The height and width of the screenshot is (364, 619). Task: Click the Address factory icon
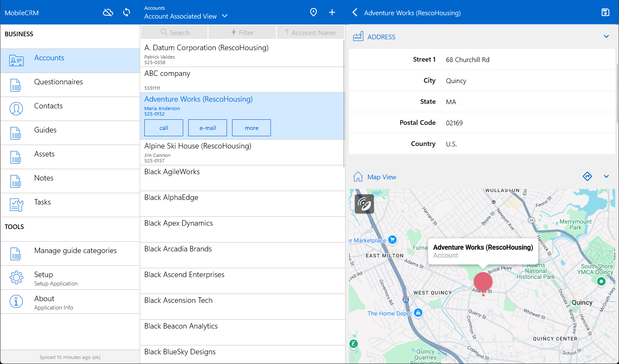click(358, 37)
